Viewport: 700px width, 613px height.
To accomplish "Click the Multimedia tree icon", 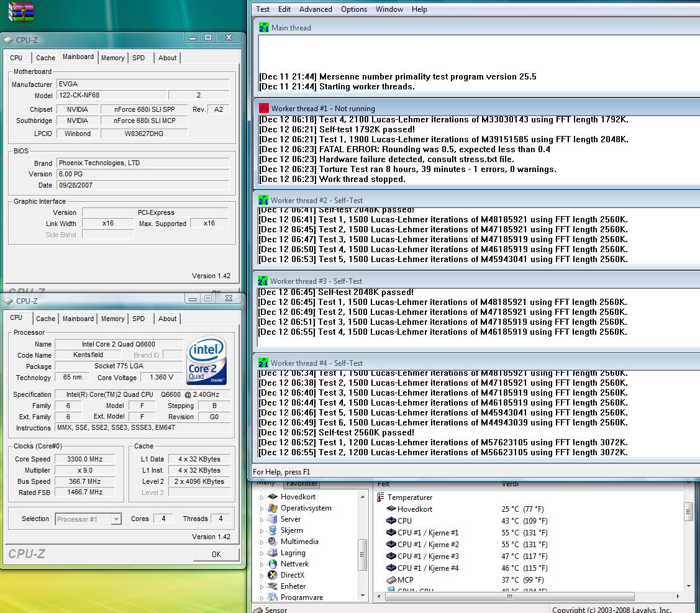I will coord(272,542).
